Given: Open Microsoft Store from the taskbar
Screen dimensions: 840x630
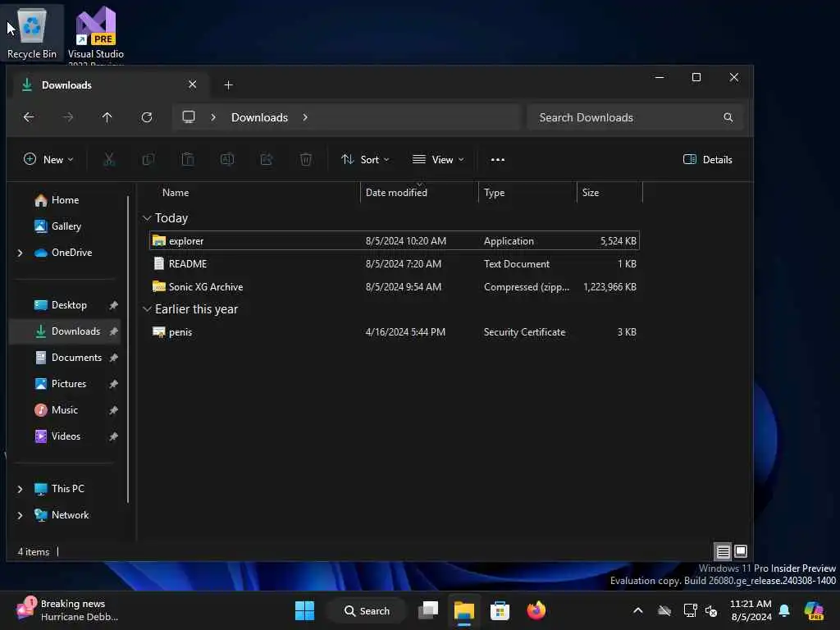Looking at the screenshot, I should (500, 610).
